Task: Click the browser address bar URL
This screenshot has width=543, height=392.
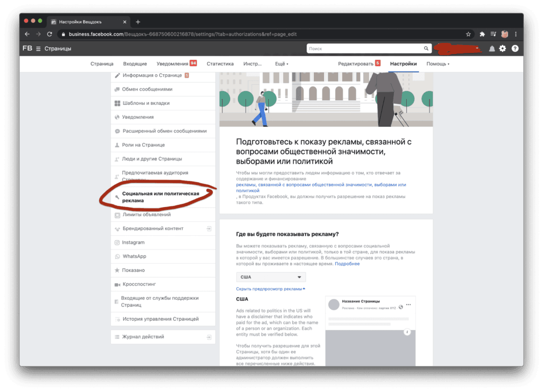Action: 182,34
